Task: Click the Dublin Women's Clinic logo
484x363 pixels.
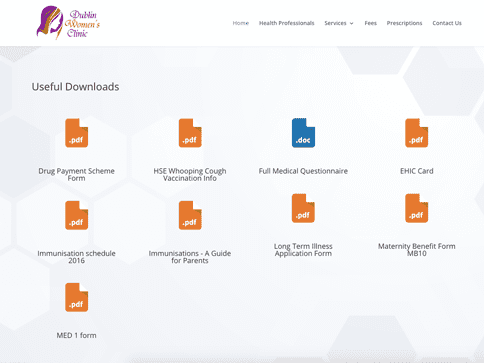Action: (68, 22)
